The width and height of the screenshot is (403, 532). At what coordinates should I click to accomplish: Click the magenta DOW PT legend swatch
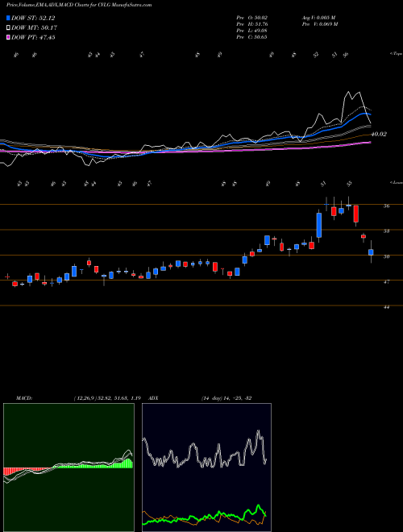pyautogui.click(x=9, y=37)
